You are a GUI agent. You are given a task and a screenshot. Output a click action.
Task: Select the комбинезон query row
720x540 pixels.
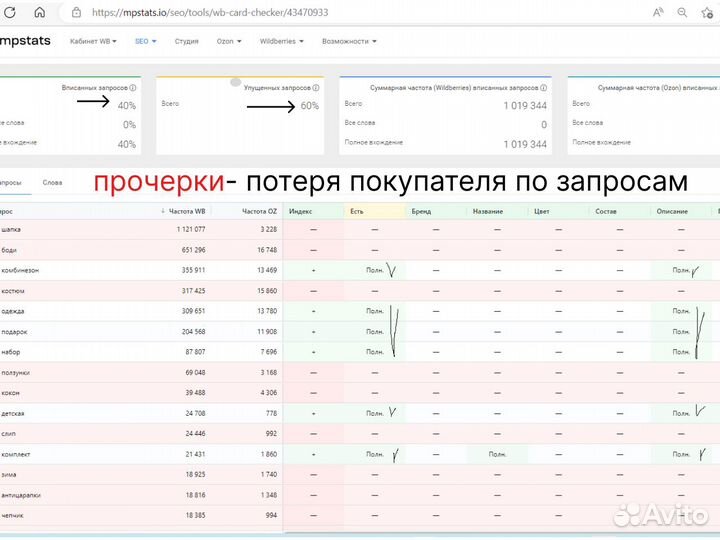360,270
